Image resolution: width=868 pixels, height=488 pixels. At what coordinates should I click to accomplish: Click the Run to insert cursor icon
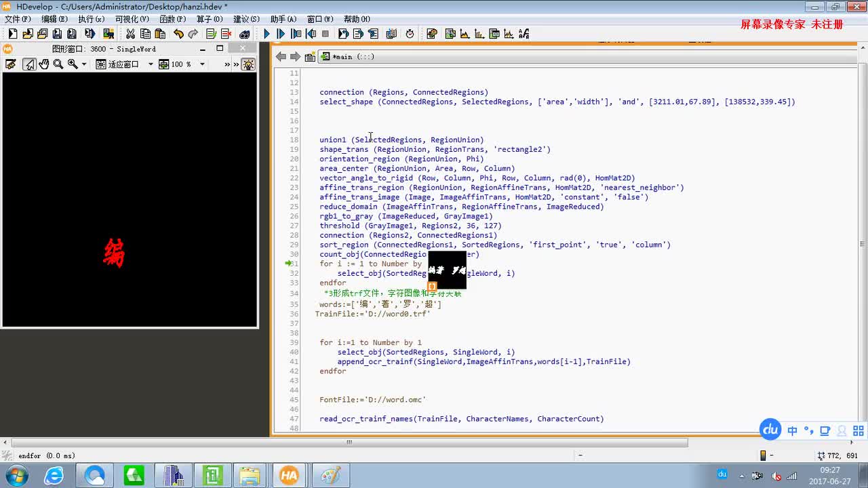[281, 34]
